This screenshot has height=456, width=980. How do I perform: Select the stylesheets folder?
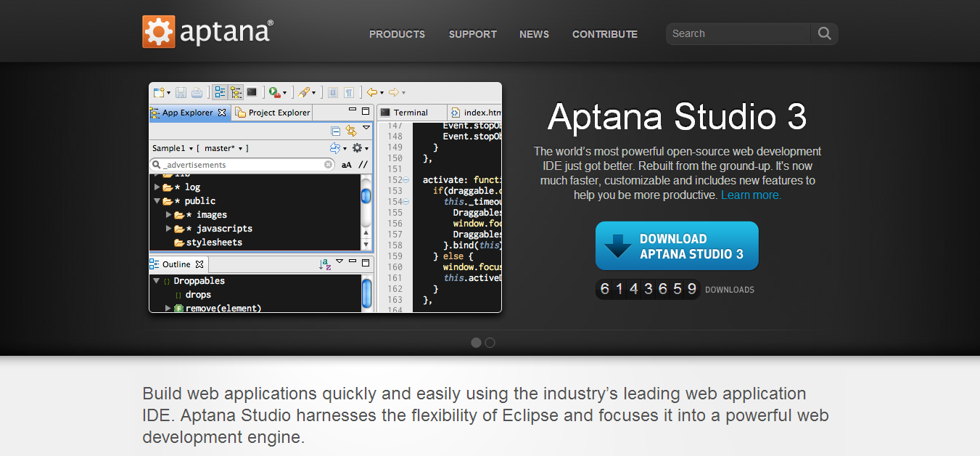tap(207, 243)
